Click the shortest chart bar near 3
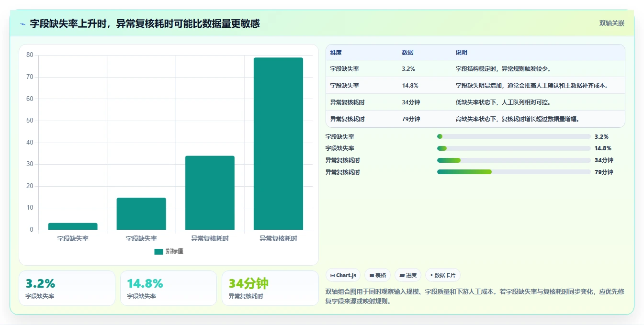 click(73, 226)
